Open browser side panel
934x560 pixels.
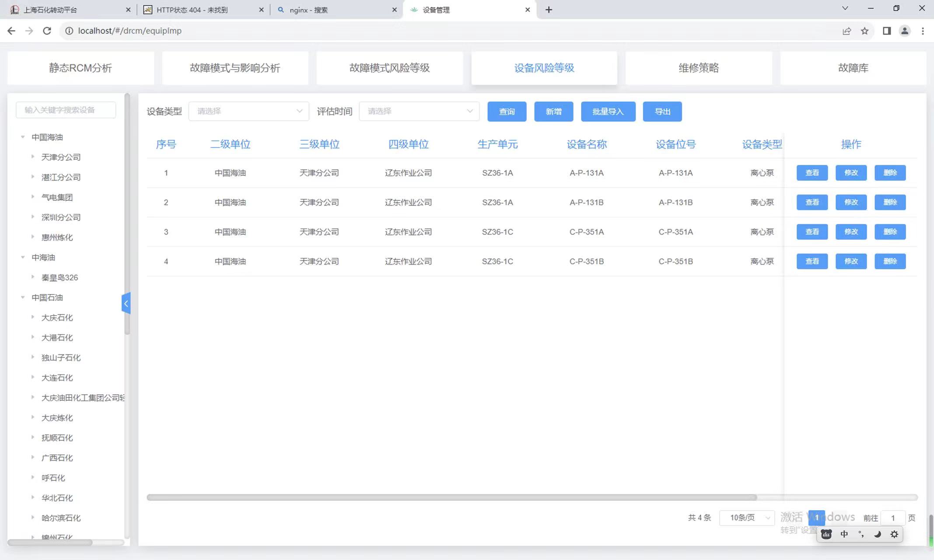887,31
